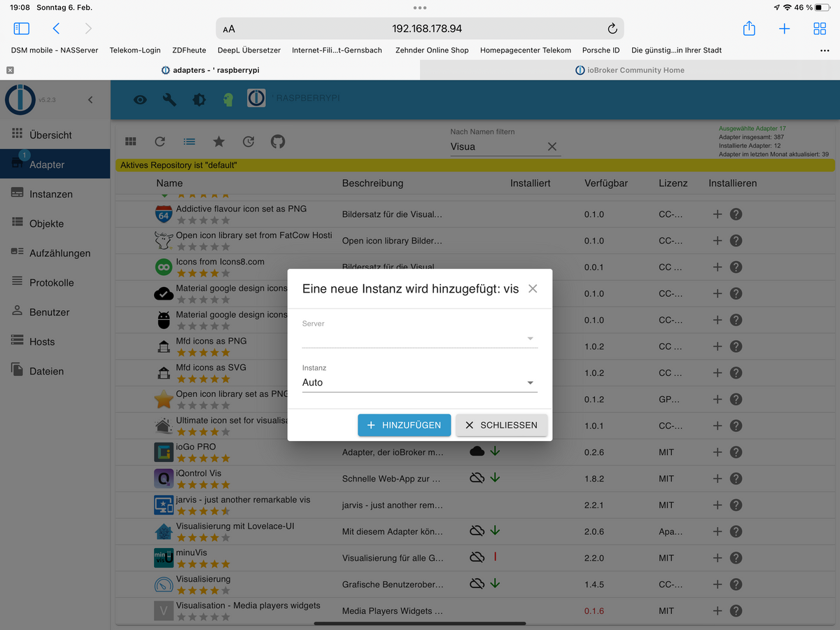
Task: Click cloud icon in ioGo PRO row
Action: (477, 451)
